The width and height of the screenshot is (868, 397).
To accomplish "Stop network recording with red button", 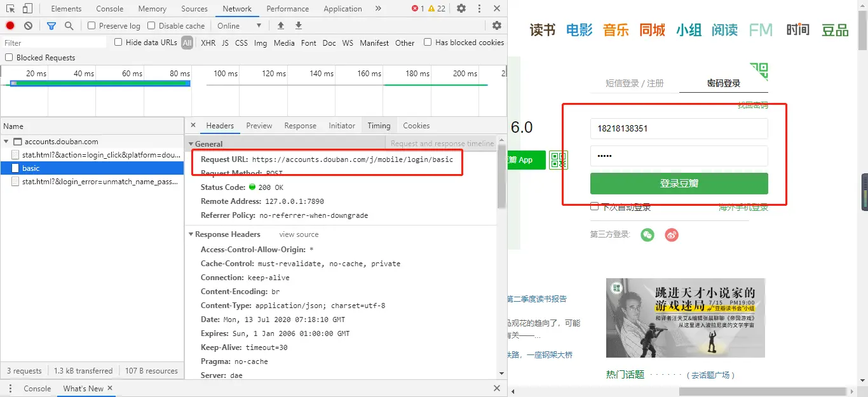I will tap(10, 25).
